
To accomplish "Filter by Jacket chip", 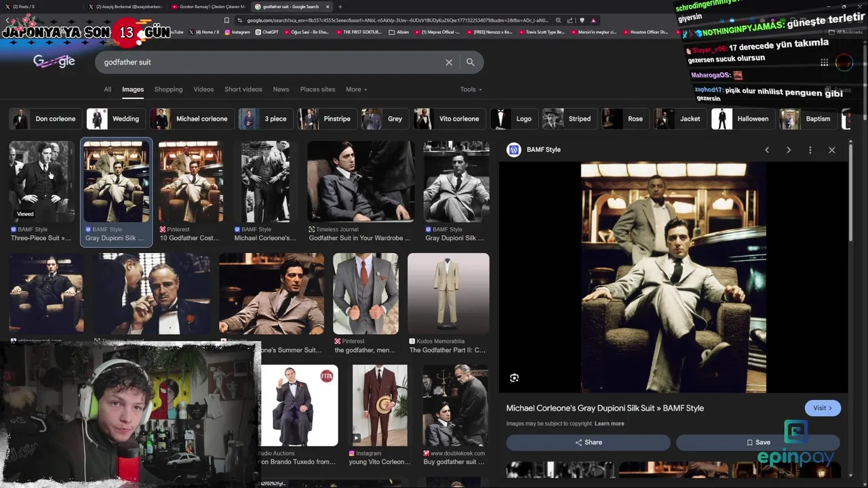I will 679,119.
